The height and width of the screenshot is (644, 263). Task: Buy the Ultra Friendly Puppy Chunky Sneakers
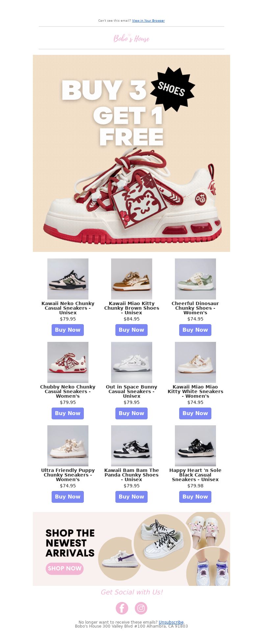[68, 497]
